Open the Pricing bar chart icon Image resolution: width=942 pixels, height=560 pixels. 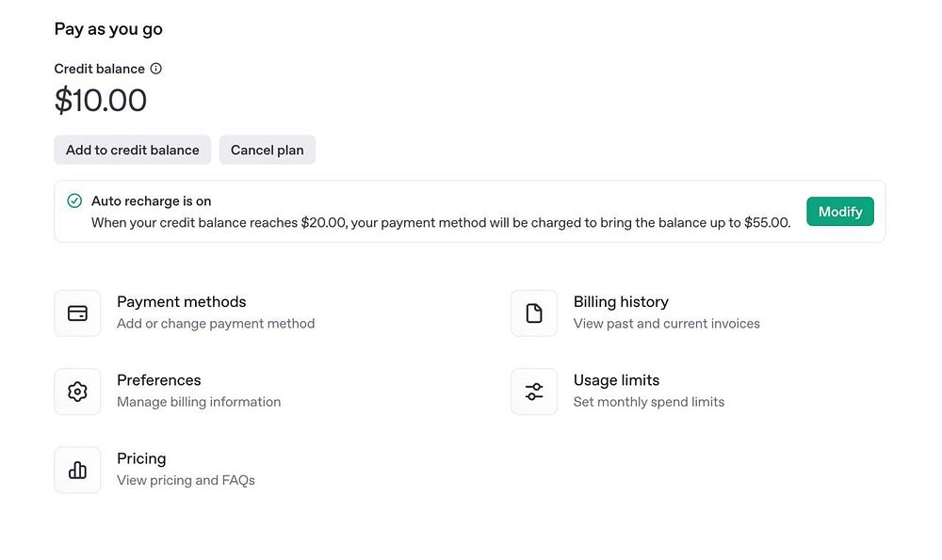click(x=77, y=470)
